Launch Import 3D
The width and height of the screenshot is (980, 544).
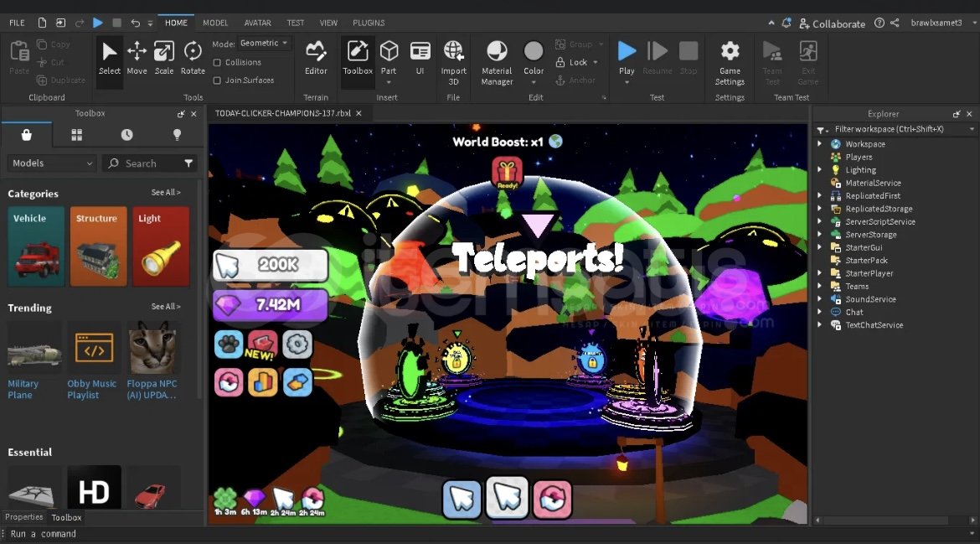tap(454, 63)
